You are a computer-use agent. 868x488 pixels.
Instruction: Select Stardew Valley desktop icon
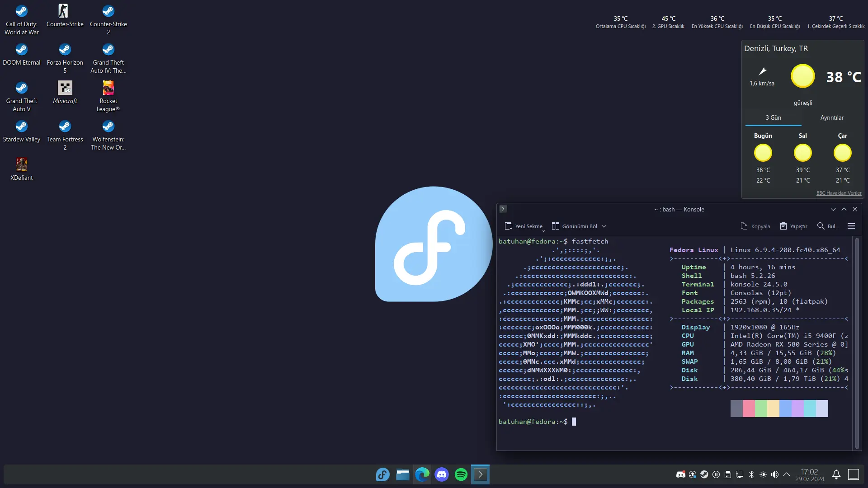click(22, 131)
